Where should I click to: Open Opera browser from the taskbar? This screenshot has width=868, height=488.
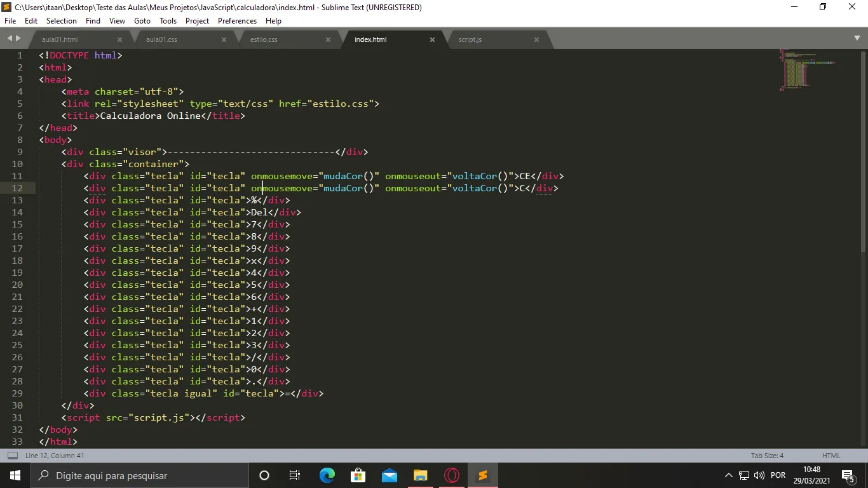pyautogui.click(x=452, y=475)
